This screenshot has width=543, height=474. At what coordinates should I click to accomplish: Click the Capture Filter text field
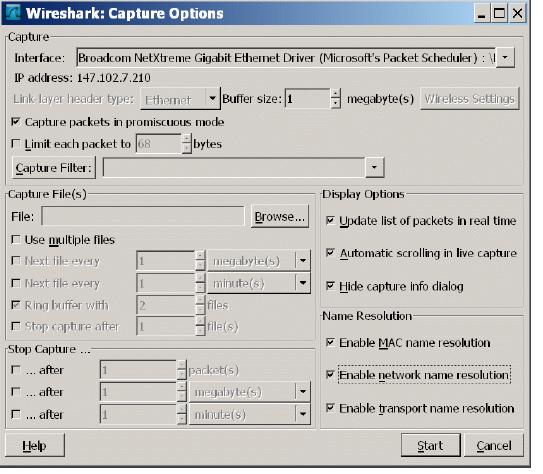(x=234, y=168)
